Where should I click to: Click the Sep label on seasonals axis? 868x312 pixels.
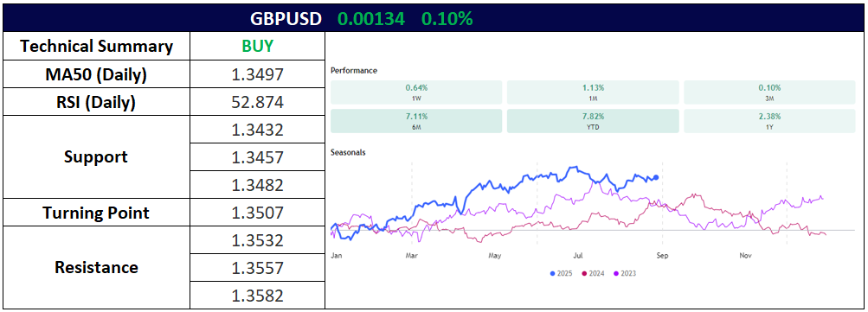click(662, 256)
